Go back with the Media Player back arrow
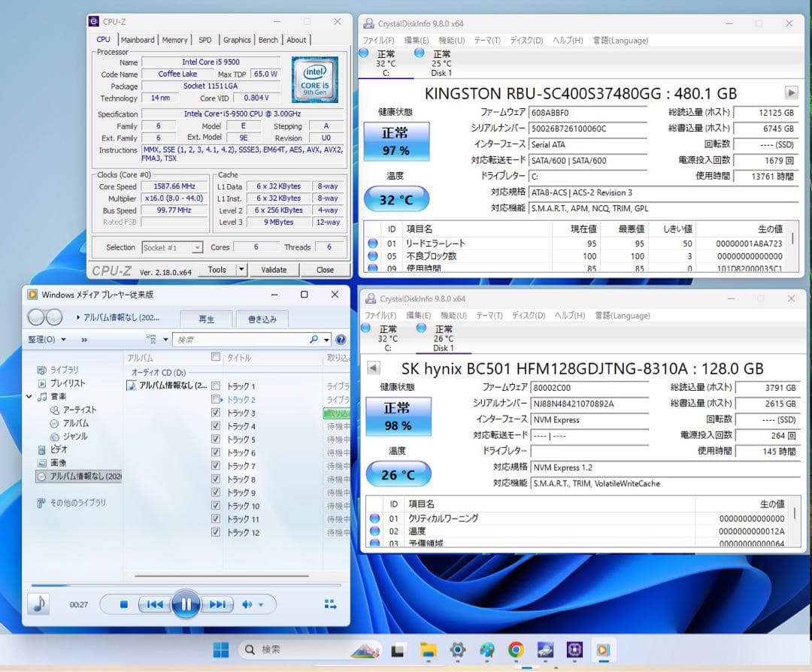This screenshot has width=812, height=672. pyautogui.click(x=36, y=317)
